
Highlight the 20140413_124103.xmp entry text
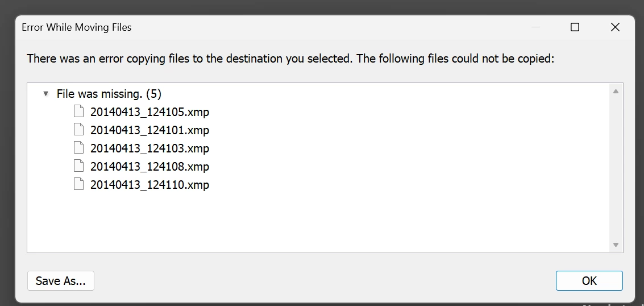tap(149, 148)
